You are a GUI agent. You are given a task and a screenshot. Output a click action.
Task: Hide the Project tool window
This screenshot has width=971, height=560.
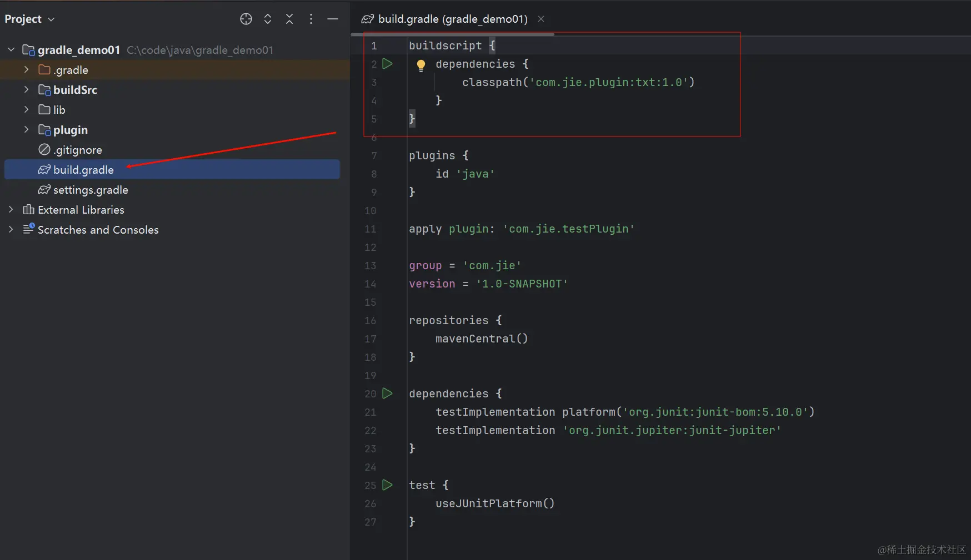(x=333, y=19)
